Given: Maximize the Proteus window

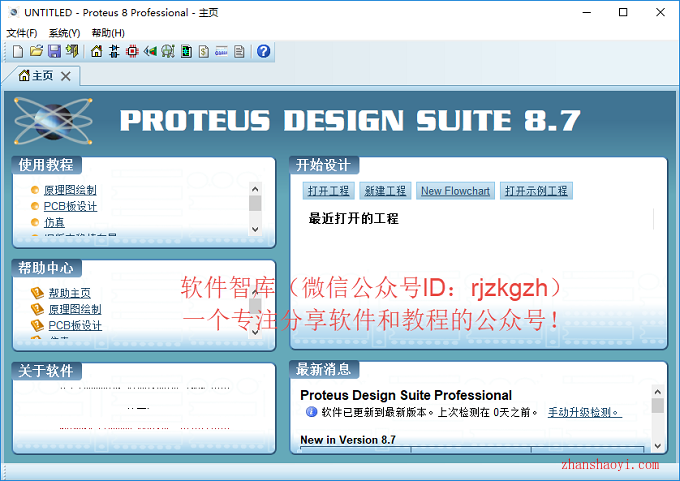Looking at the screenshot, I should click(x=623, y=12).
